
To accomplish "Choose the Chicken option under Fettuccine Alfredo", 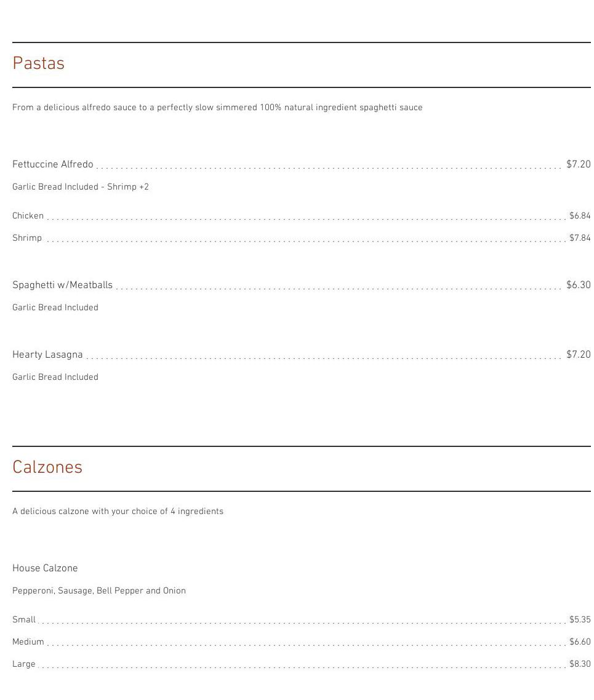I will point(28,216).
